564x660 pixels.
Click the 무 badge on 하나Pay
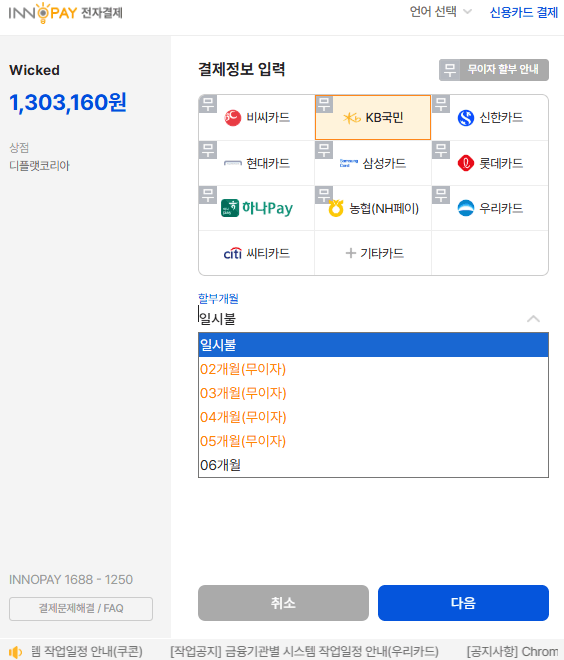(208, 195)
